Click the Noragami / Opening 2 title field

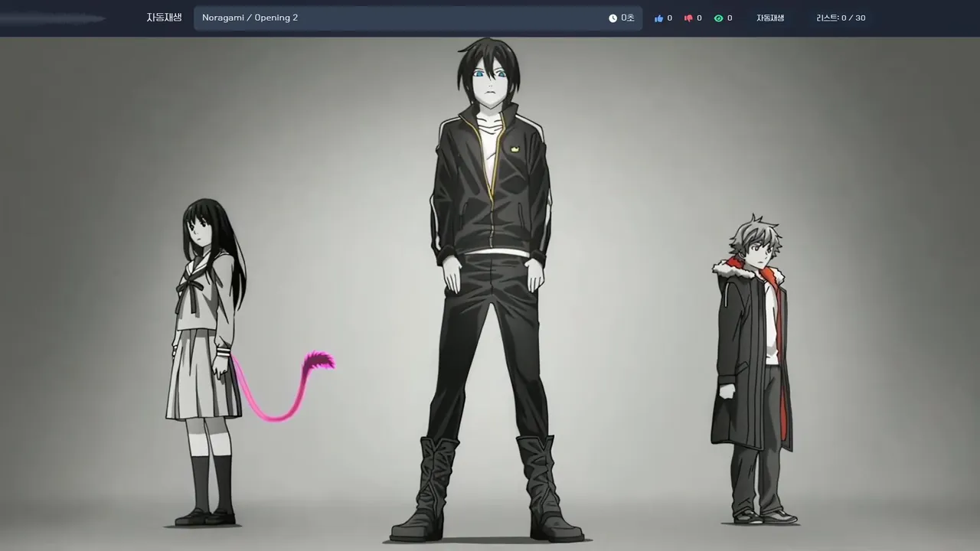pyautogui.click(x=417, y=18)
